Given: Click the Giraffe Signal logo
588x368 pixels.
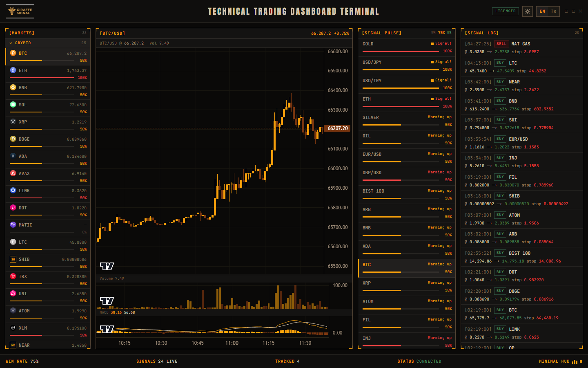Looking at the screenshot, I should tap(20, 11).
